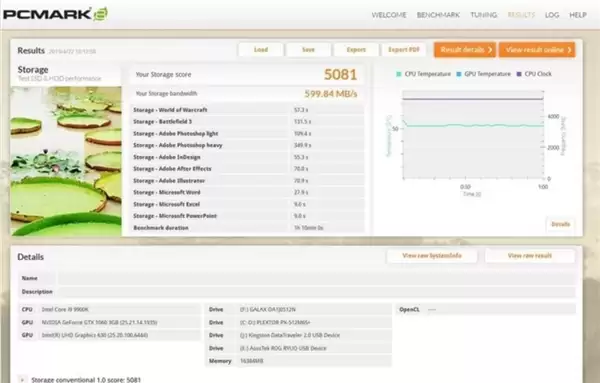Viewport: 600px width, 383px height.
Task: Switch to the BENCHMARK tab
Action: 438,15
